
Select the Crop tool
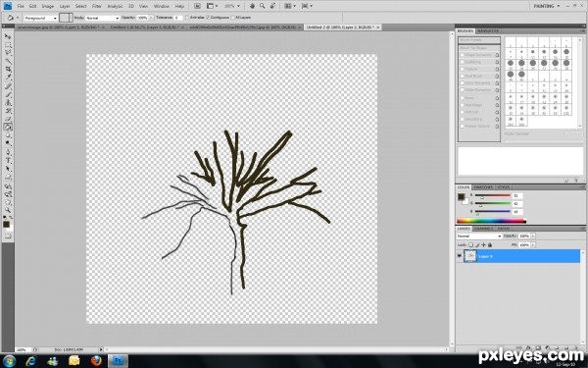tap(8, 70)
